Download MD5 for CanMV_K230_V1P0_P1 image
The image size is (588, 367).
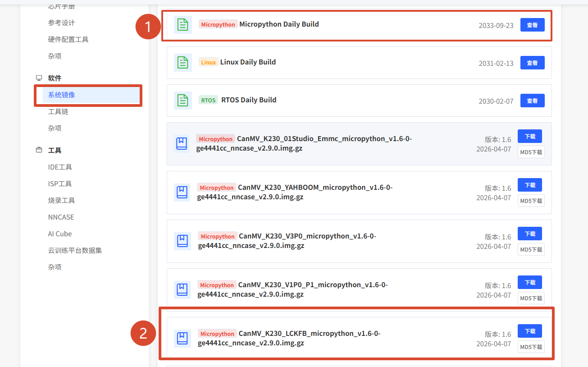531,298
